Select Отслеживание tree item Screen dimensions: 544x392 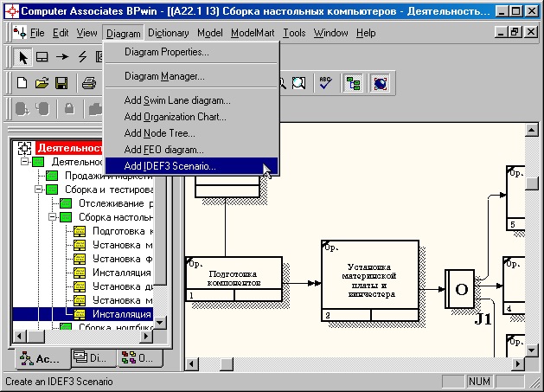point(116,203)
